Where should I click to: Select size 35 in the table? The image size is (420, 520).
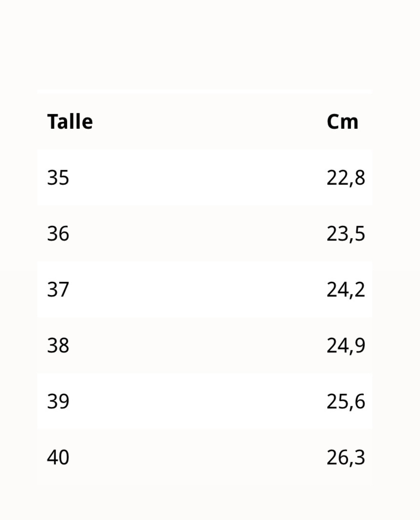coord(58,178)
